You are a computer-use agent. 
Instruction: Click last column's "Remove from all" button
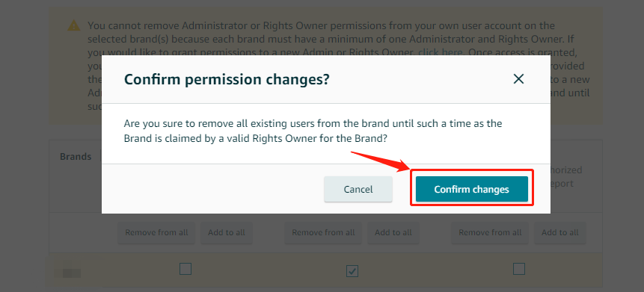pos(490,232)
